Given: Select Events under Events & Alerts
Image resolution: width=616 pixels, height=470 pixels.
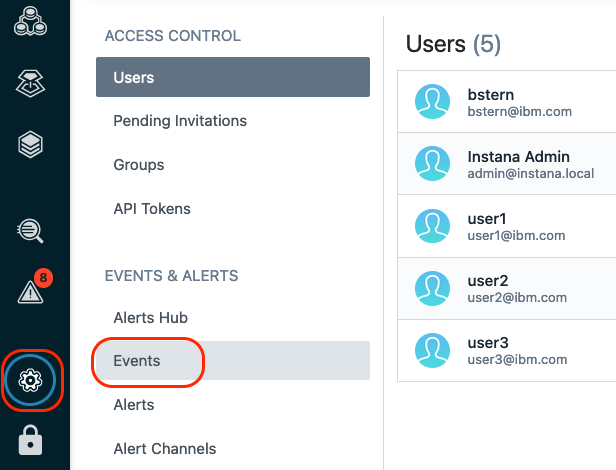Looking at the screenshot, I should pos(233,361).
